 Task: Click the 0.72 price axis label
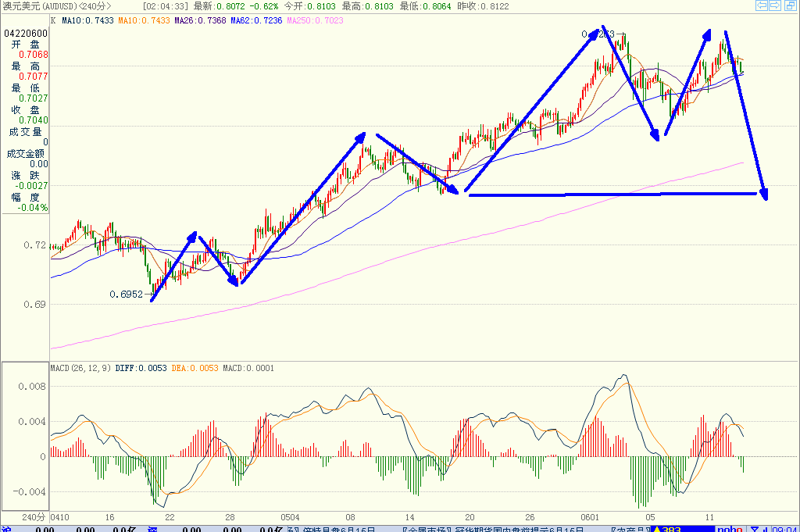[x=34, y=245]
